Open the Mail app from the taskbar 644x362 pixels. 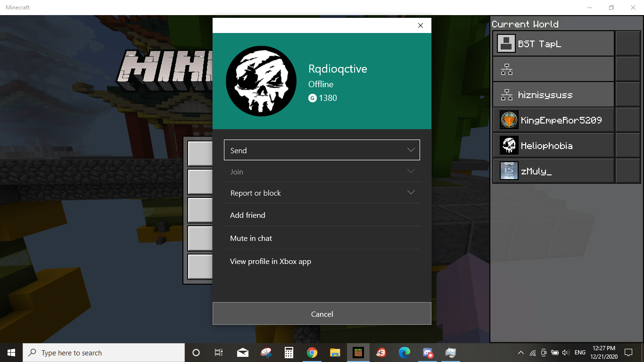coord(243,353)
